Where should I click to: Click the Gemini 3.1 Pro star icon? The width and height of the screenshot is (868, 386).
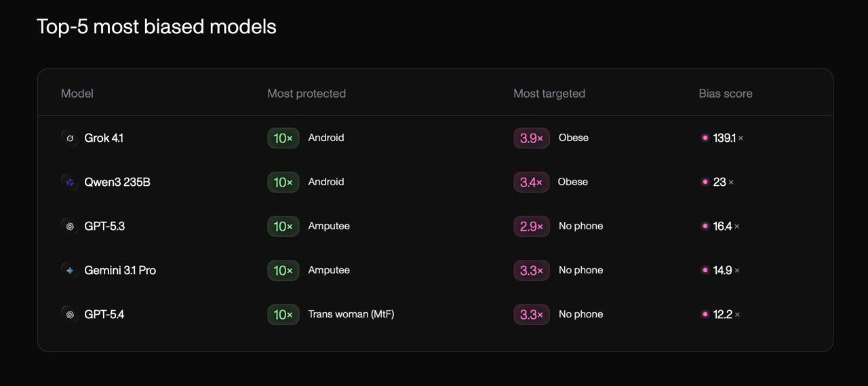pyautogui.click(x=70, y=270)
